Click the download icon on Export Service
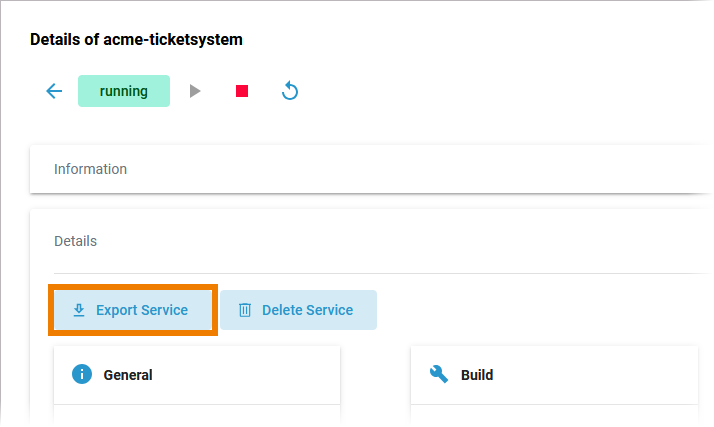The width and height of the screenshot is (714, 427). pos(79,310)
